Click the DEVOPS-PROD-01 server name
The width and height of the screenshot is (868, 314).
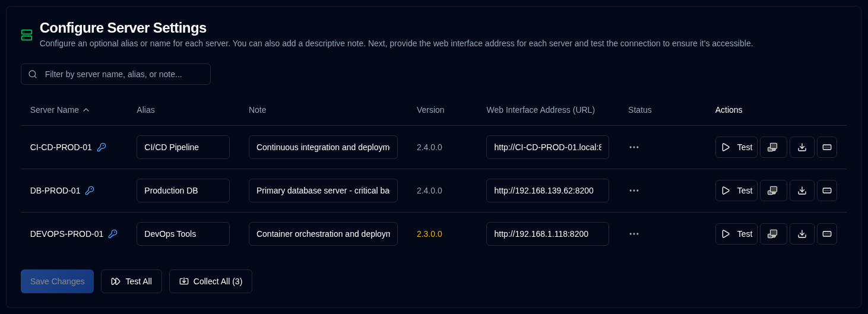coord(66,234)
